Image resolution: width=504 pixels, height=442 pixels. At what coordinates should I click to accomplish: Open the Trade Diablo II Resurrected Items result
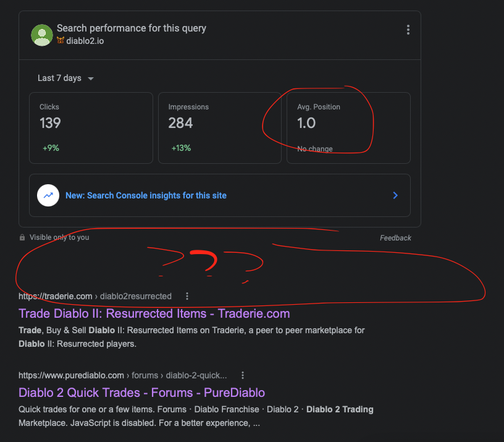coord(154,313)
